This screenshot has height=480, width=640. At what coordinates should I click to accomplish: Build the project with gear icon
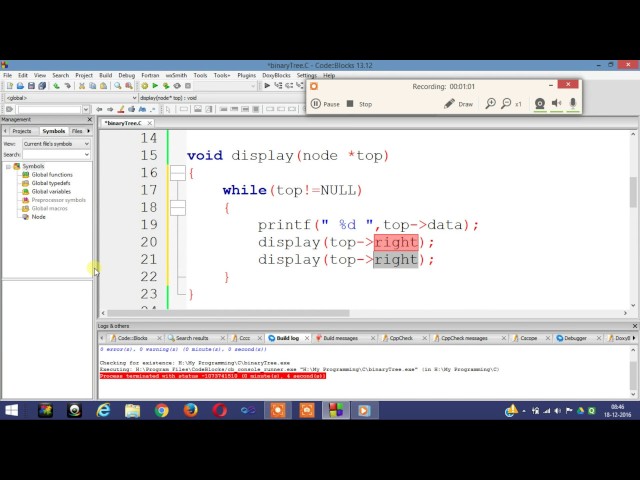click(144, 86)
